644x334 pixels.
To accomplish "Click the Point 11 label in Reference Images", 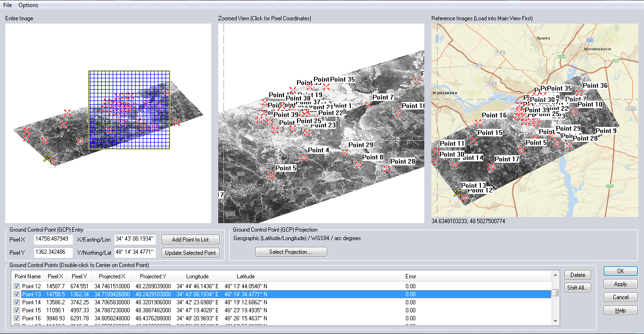I will pyautogui.click(x=452, y=143).
